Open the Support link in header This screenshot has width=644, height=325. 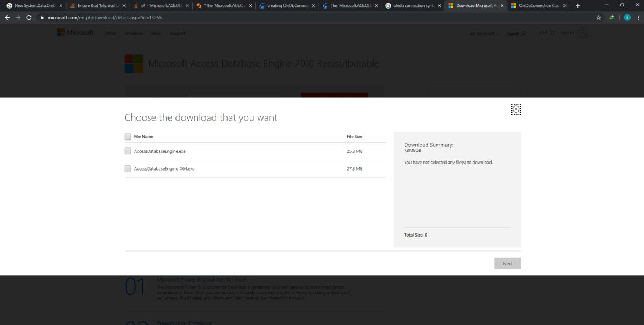tap(177, 33)
